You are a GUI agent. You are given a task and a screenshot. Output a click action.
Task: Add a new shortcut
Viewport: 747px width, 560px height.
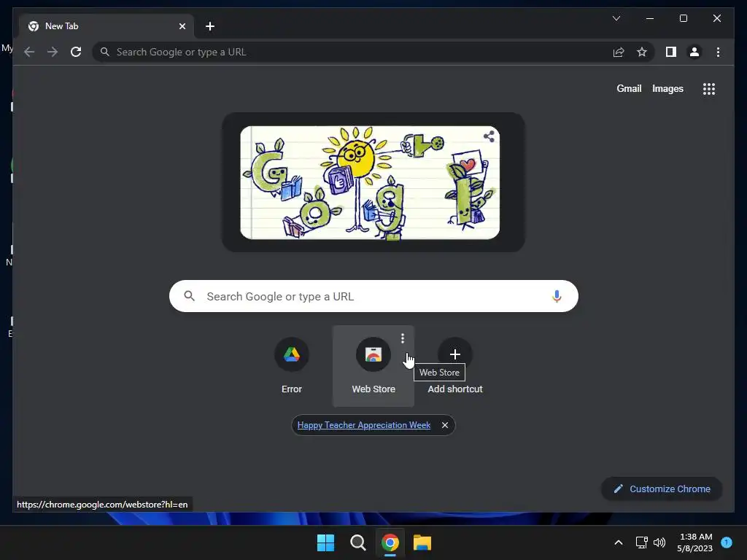[455, 366]
